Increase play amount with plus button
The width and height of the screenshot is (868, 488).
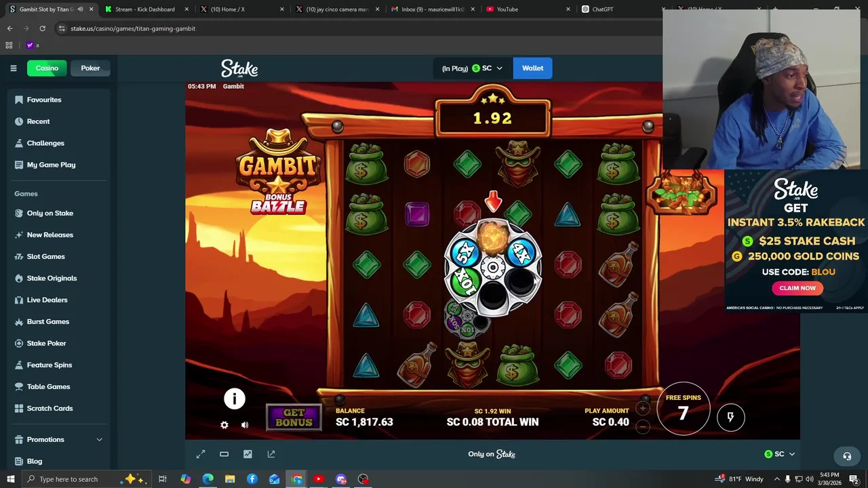point(643,408)
